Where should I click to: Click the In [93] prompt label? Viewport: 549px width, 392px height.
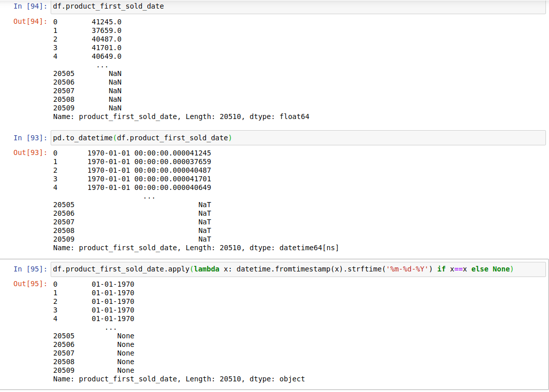30,138
